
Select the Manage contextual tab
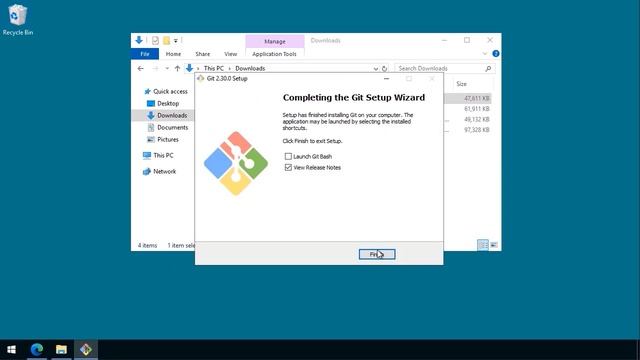pyautogui.click(x=275, y=41)
